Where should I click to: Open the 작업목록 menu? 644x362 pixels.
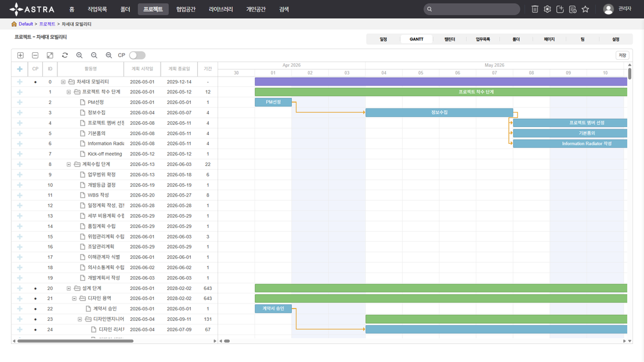coord(97,9)
